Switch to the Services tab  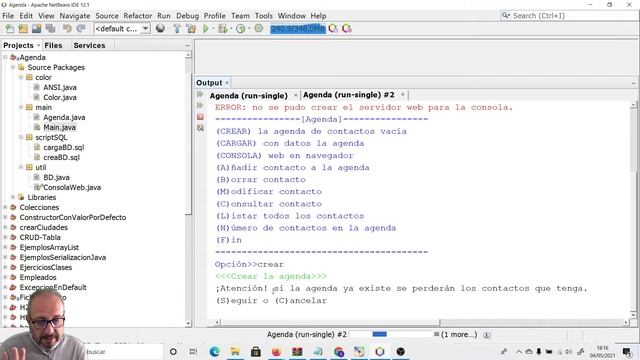click(89, 45)
